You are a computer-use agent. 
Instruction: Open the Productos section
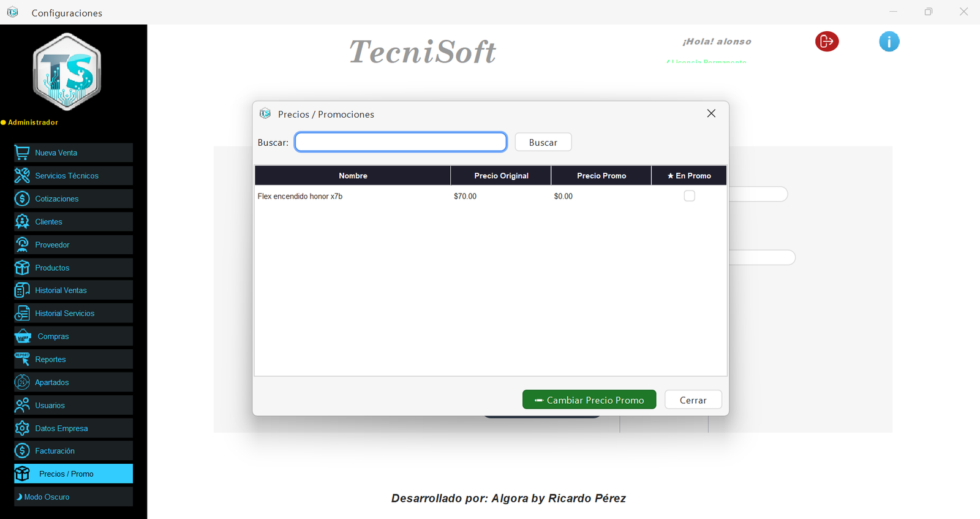73,268
